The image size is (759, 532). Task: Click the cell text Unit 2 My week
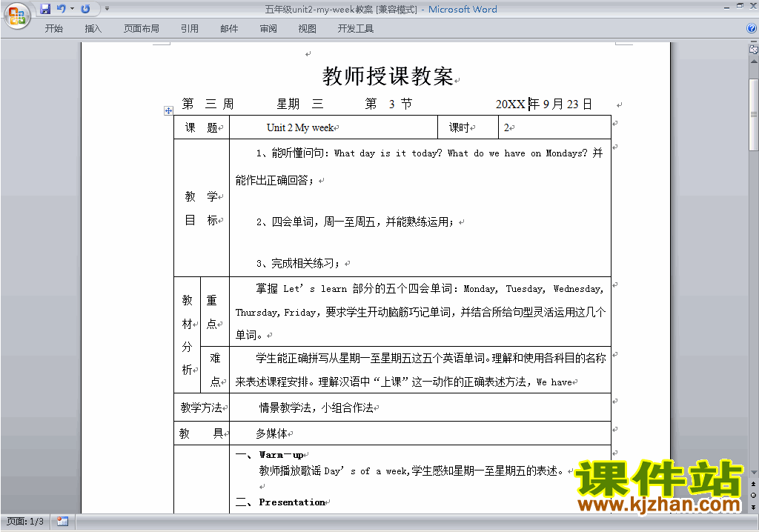[x=300, y=127]
